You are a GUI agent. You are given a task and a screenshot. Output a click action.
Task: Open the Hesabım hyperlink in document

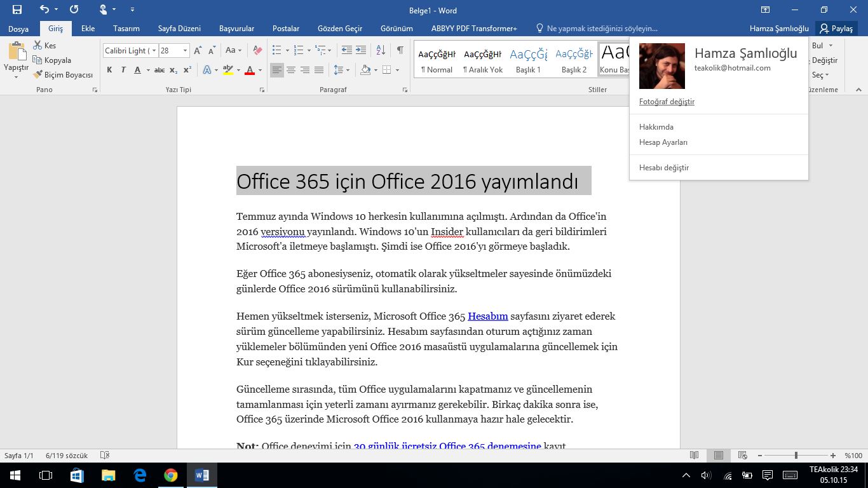click(488, 316)
